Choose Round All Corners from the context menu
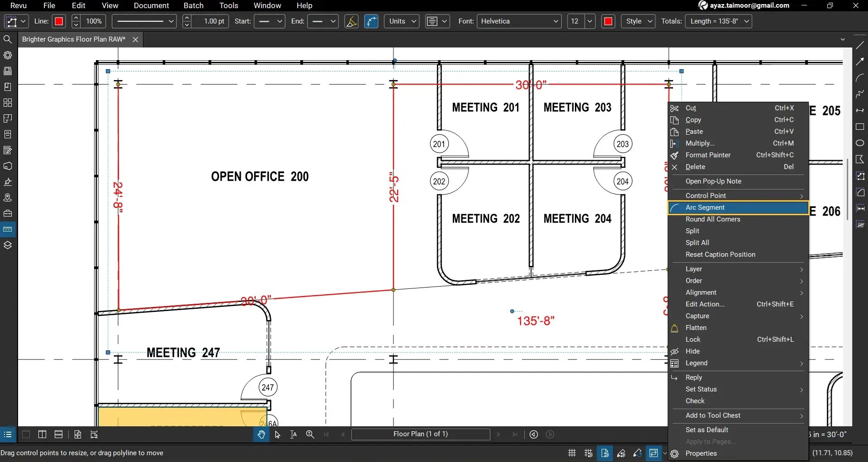Viewport: 868px width, 462px height. pyautogui.click(x=712, y=219)
